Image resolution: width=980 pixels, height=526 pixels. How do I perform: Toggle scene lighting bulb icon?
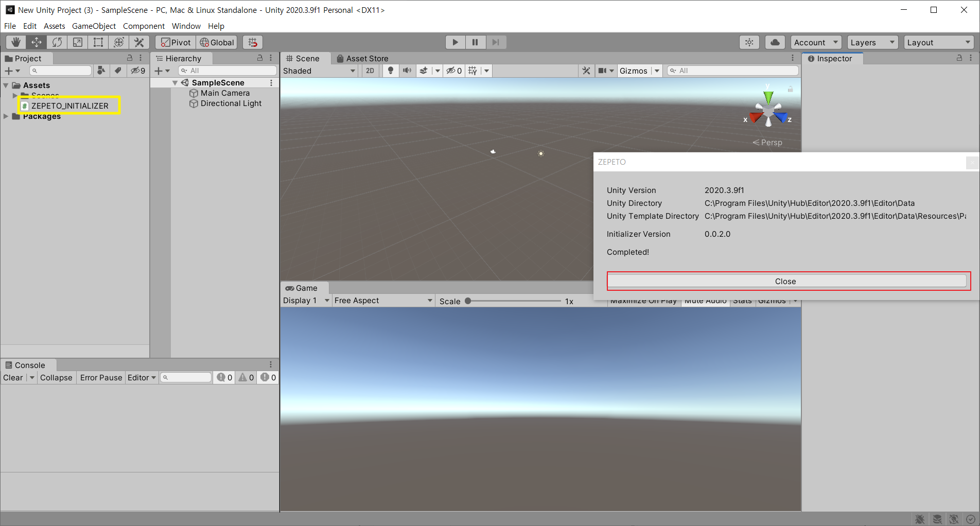391,71
